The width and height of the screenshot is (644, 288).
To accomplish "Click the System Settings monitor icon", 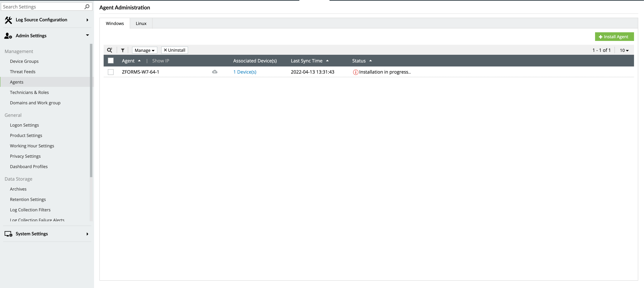I will tap(8, 234).
